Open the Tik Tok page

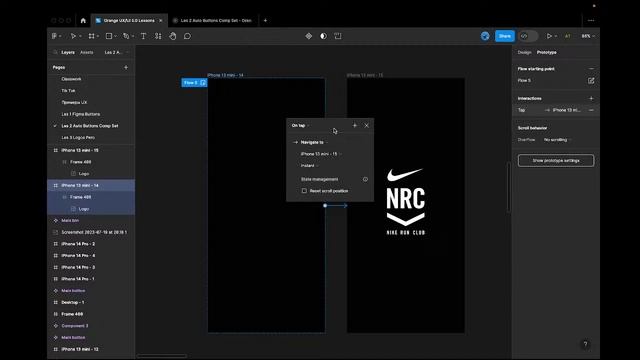(x=68, y=91)
